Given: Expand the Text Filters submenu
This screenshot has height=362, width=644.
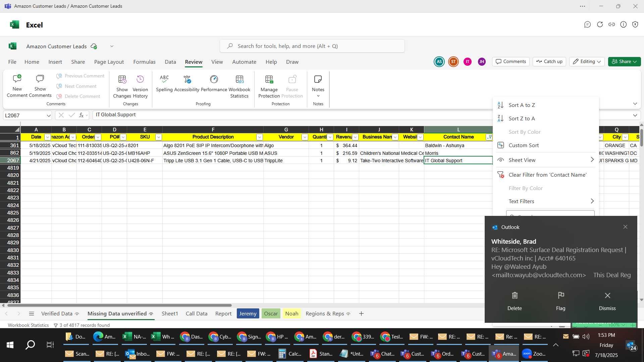Looking at the screenshot, I should [x=546, y=201].
